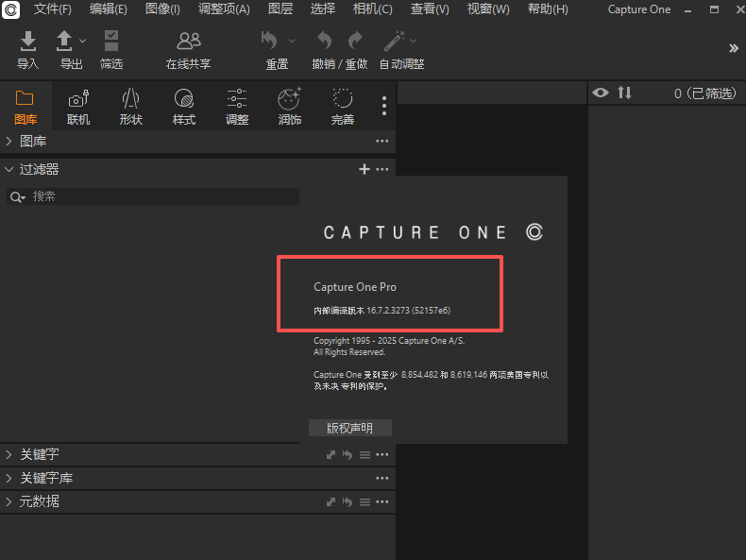Click the Cull (筛选) toolbar icon
This screenshot has height=560, width=746.
(x=111, y=41)
